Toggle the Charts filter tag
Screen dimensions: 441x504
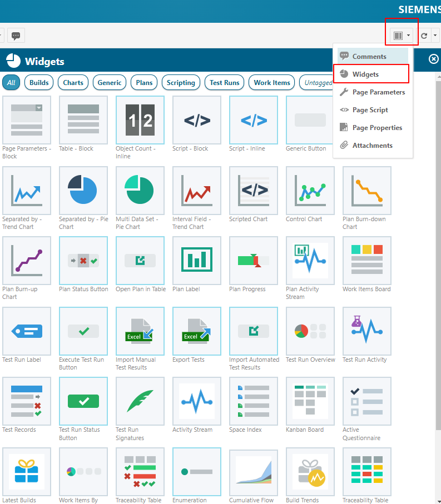73,83
